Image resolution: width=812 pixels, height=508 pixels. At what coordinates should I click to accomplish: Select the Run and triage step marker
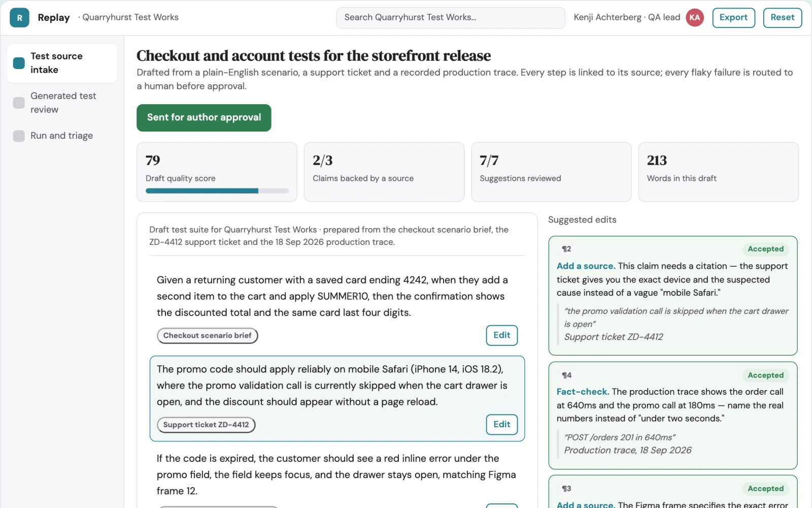coord(19,136)
